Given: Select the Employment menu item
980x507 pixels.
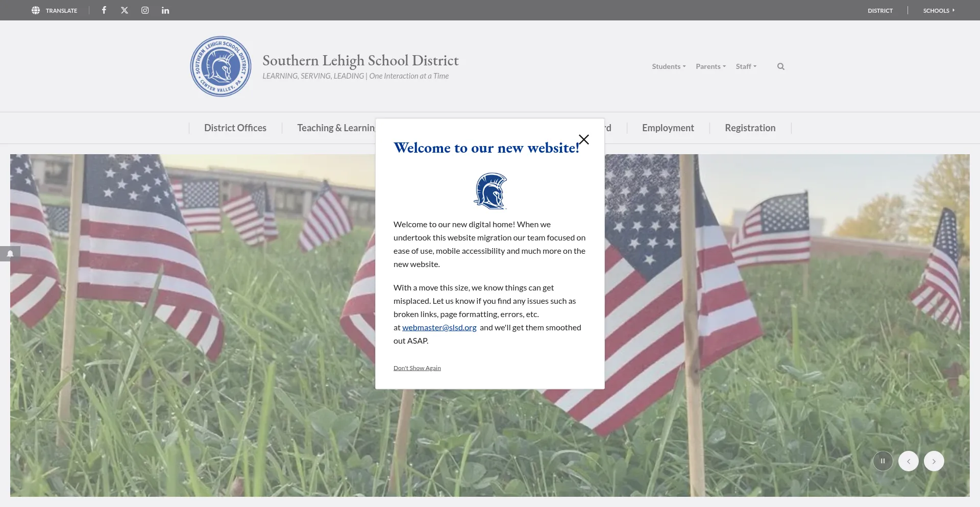Looking at the screenshot, I should click(668, 128).
